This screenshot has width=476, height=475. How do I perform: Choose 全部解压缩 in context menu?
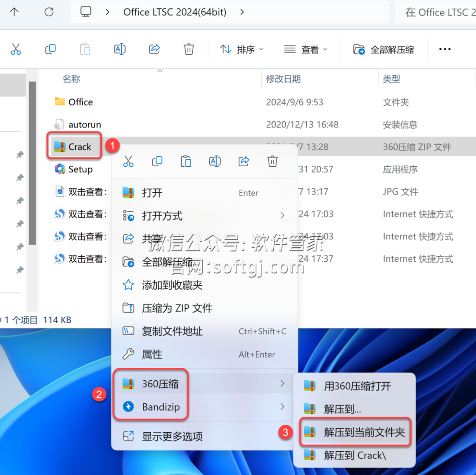coord(205,262)
